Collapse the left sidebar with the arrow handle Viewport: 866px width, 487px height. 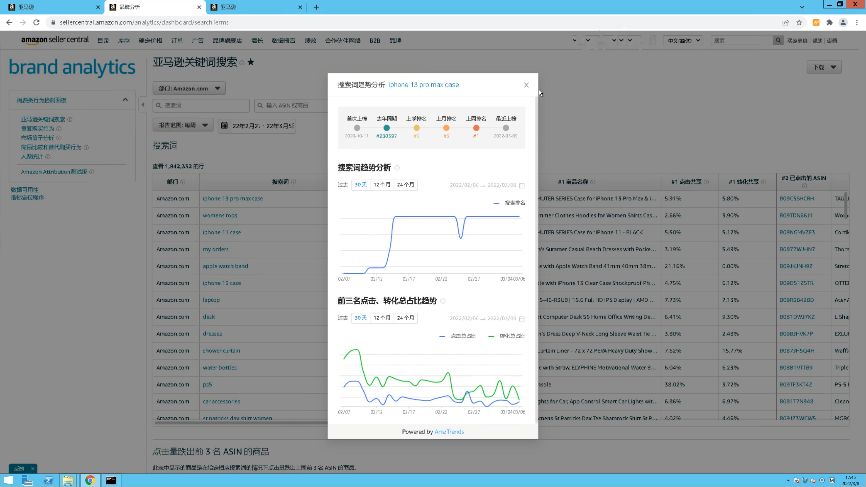click(142, 105)
